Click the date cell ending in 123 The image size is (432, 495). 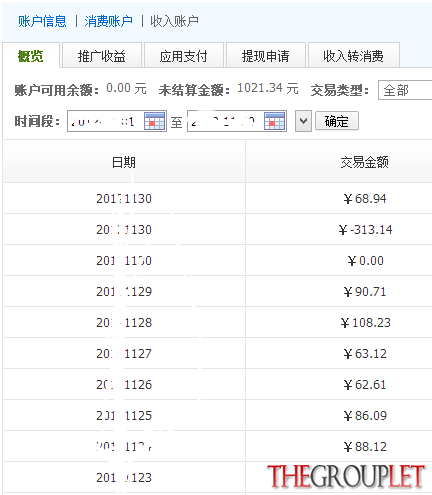124,477
